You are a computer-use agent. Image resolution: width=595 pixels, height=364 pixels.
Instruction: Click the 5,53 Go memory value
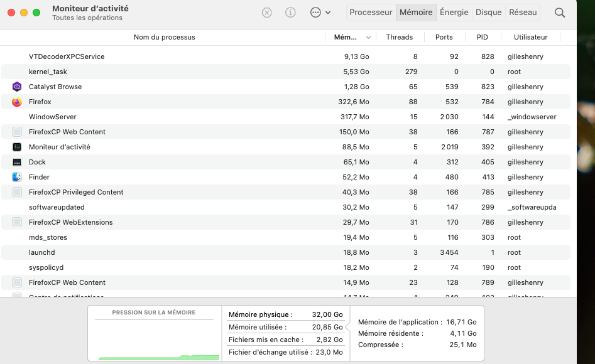click(x=356, y=72)
